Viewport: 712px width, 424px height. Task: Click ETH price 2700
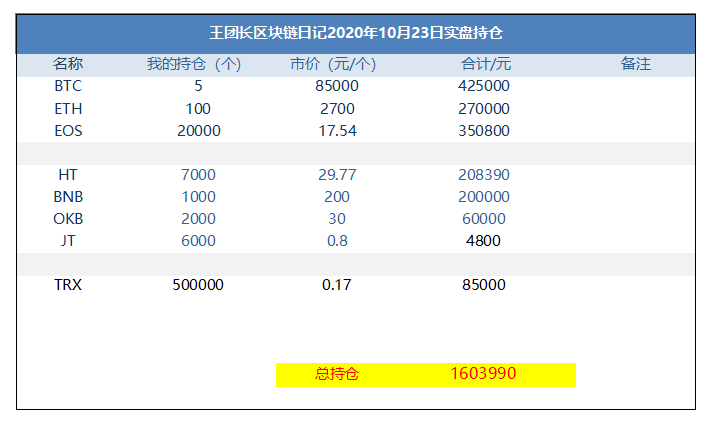[337, 108]
